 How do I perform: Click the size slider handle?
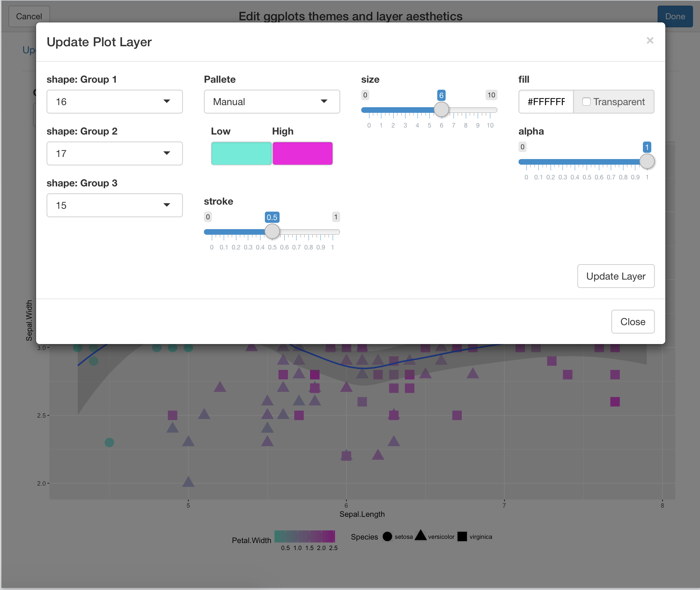441,110
